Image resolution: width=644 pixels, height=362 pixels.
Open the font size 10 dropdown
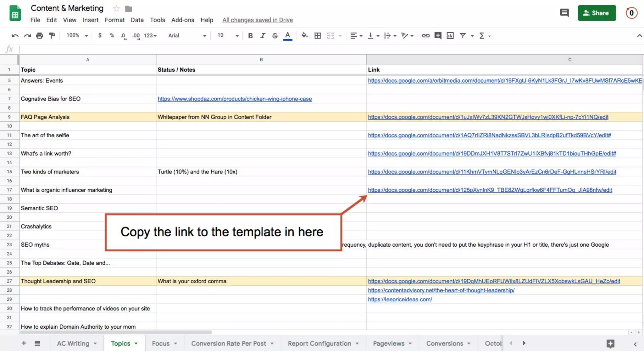[x=228, y=36]
